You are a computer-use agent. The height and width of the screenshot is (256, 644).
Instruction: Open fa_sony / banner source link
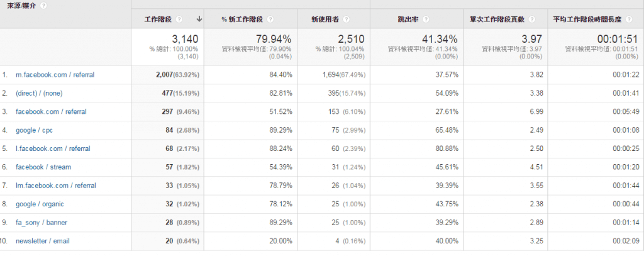click(x=42, y=222)
